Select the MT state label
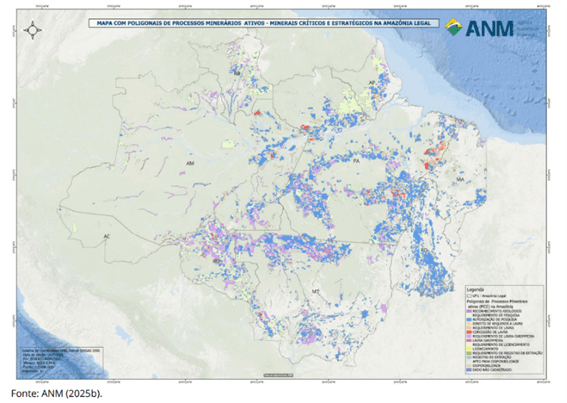 316,291
